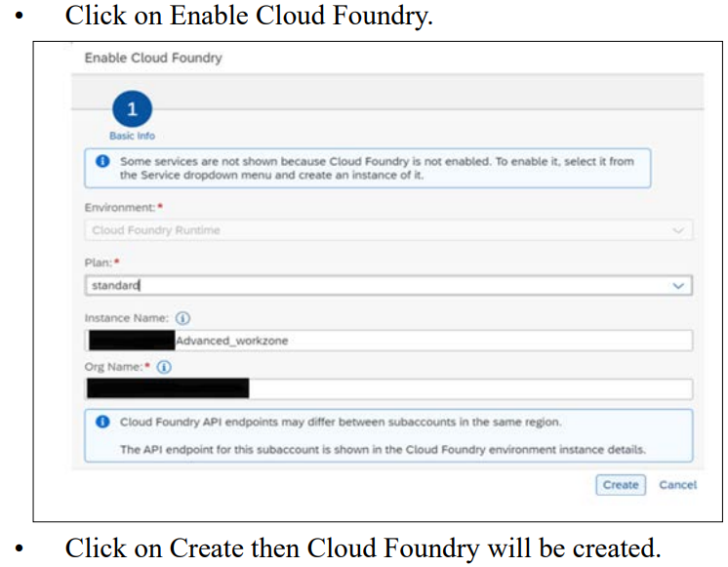Open the Plan dropdown showing standard
This screenshot has width=728, height=567.
point(388,285)
